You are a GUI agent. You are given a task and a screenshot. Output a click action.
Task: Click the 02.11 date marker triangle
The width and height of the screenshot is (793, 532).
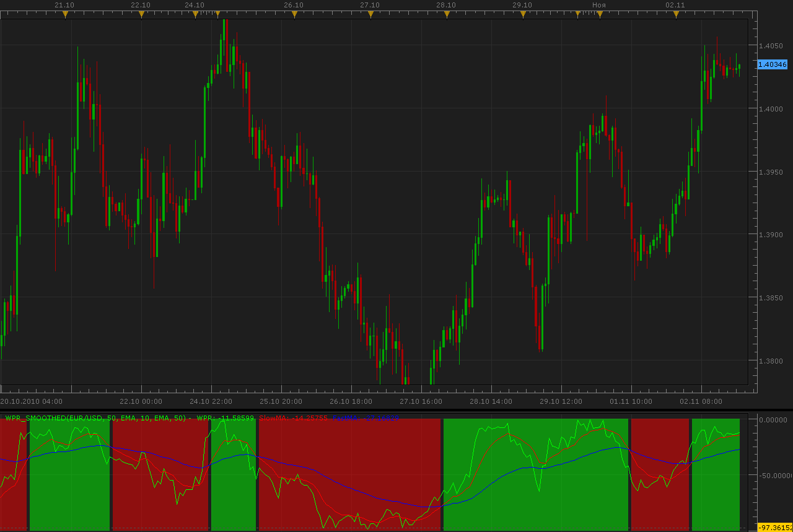pyautogui.click(x=676, y=14)
